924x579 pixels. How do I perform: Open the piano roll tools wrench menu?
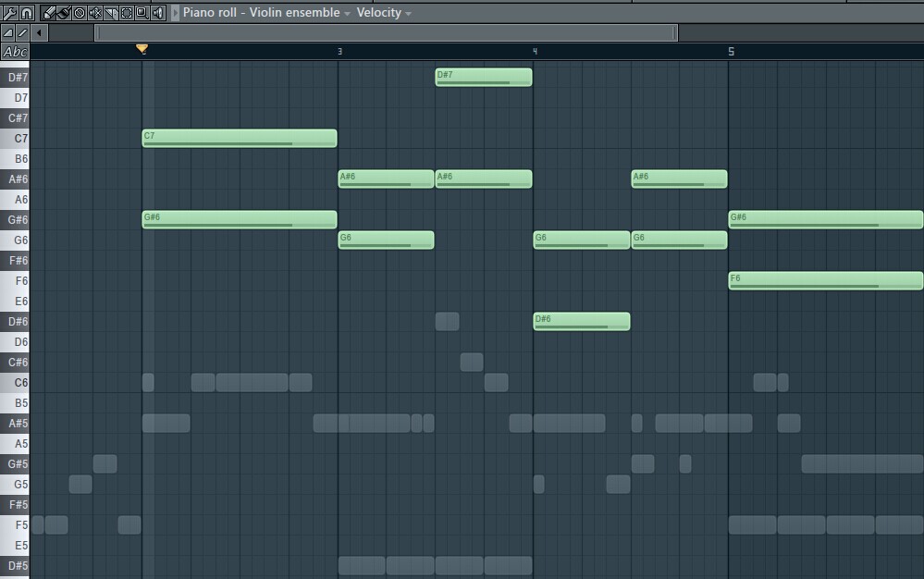click(10, 12)
